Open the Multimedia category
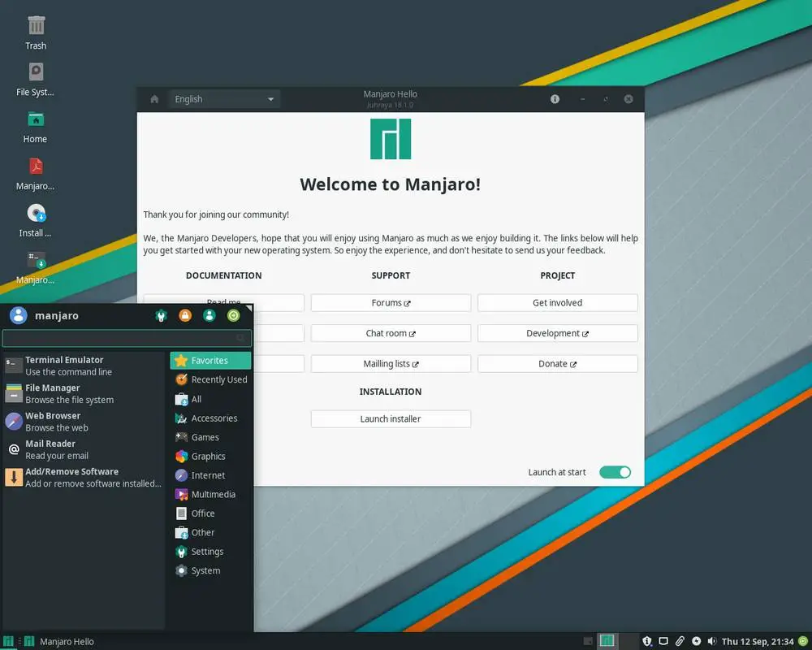 (210, 495)
